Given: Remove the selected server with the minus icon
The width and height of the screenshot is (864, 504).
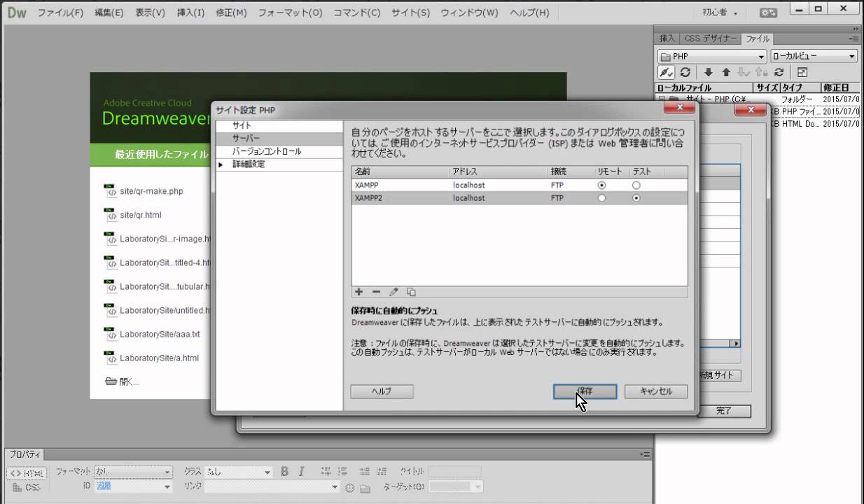Looking at the screenshot, I should point(376,292).
